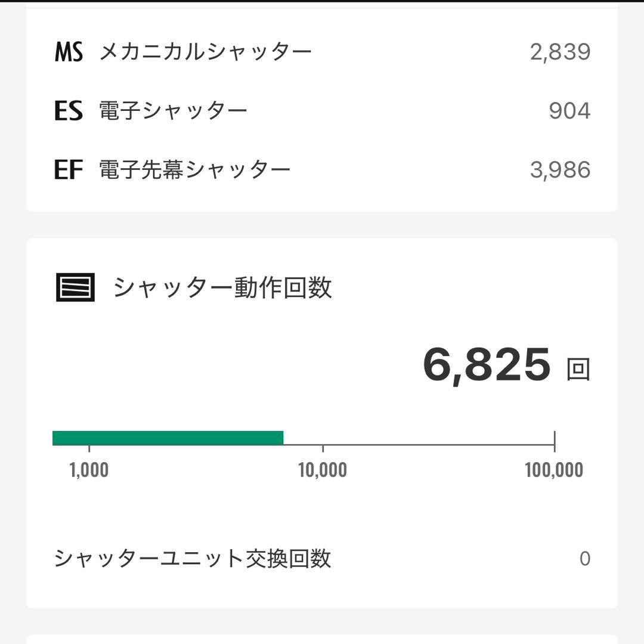This screenshot has width=644, height=644.
Task: Click the MS mechanical shutter icon
Action: pyautogui.click(x=69, y=51)
